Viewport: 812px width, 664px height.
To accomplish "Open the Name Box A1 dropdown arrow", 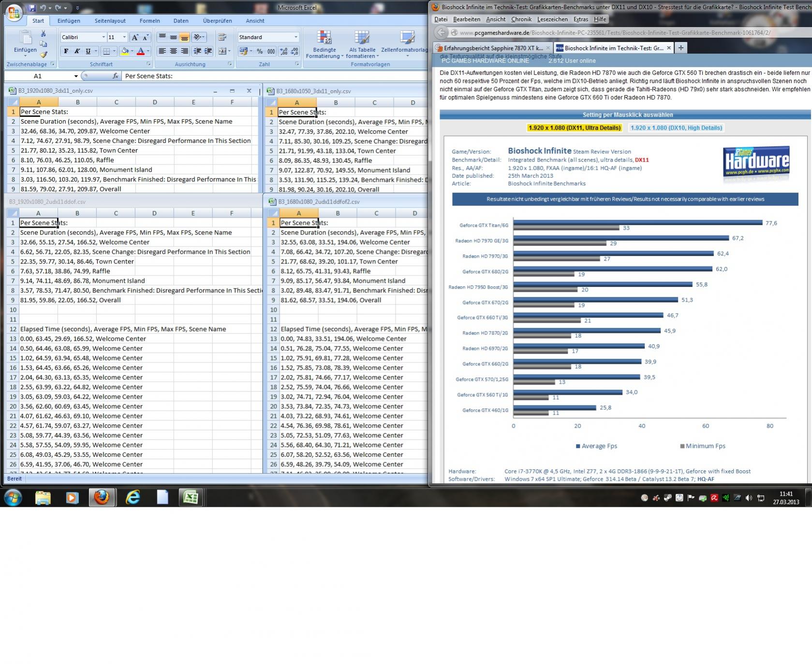I will (76, 76).
